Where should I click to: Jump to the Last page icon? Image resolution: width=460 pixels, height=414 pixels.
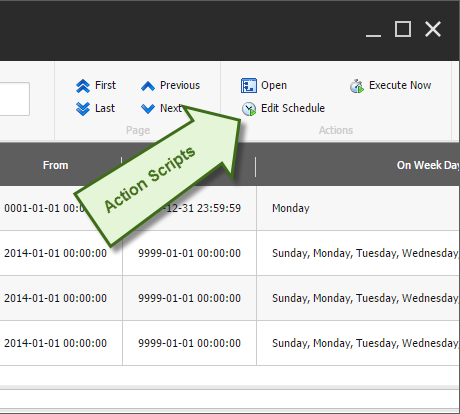(x=83, y=109)
